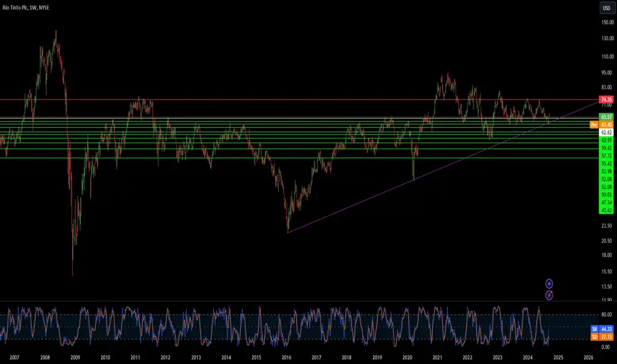Click the orange %D 27.15 value label
The image size is (617, 364).
pos(602,337)
